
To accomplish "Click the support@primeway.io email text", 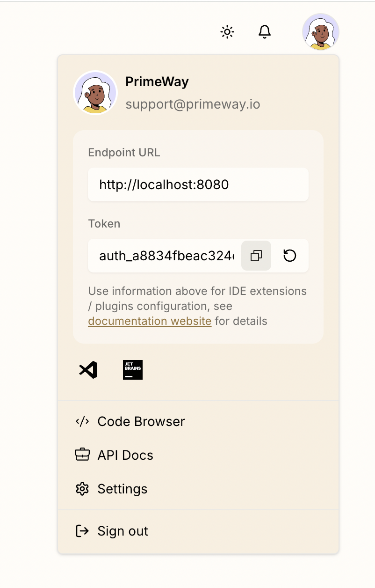I will coord(193,104).
